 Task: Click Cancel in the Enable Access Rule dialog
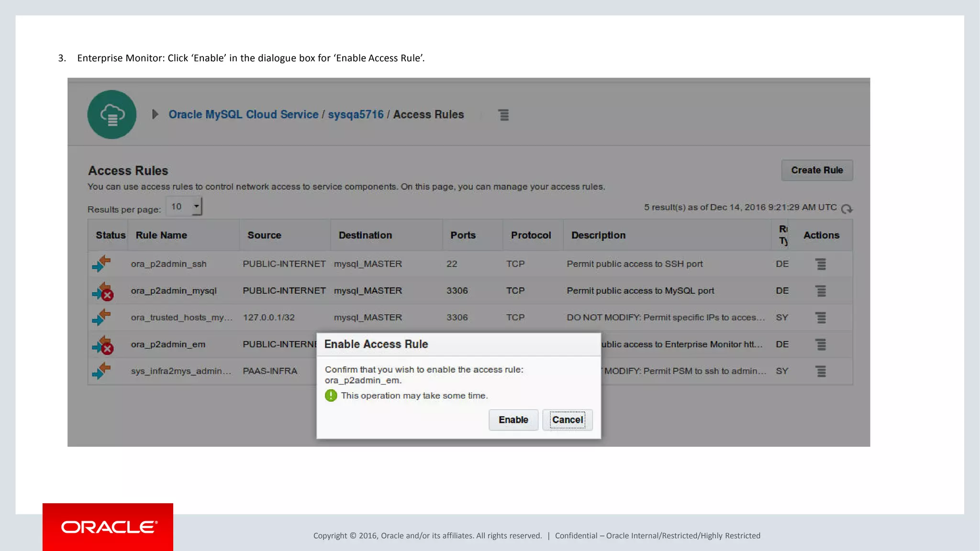[568, 419]
